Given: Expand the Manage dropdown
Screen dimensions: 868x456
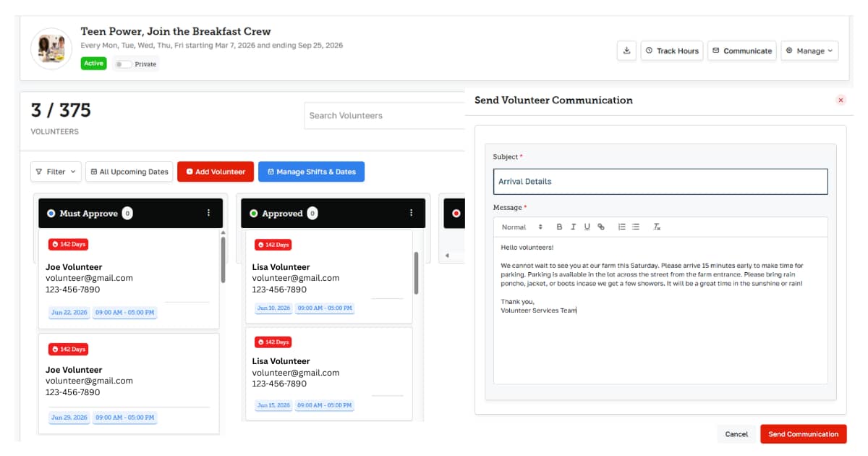Looking at the screenshot, I should [x=809, y=51].
